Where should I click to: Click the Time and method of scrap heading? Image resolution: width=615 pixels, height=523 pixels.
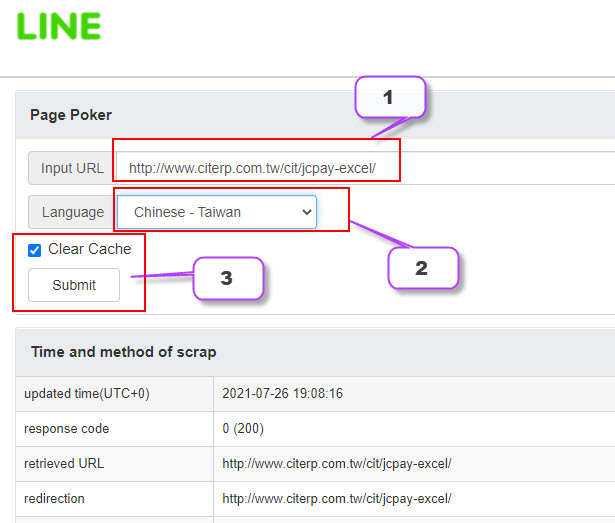(123, 352)
